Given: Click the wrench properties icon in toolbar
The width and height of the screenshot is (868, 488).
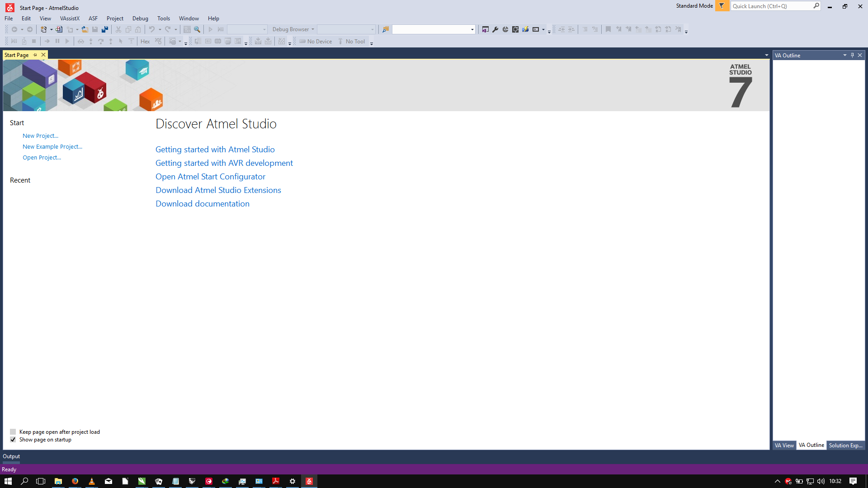Looking at the screenshot, I should (x=495, y=29).
